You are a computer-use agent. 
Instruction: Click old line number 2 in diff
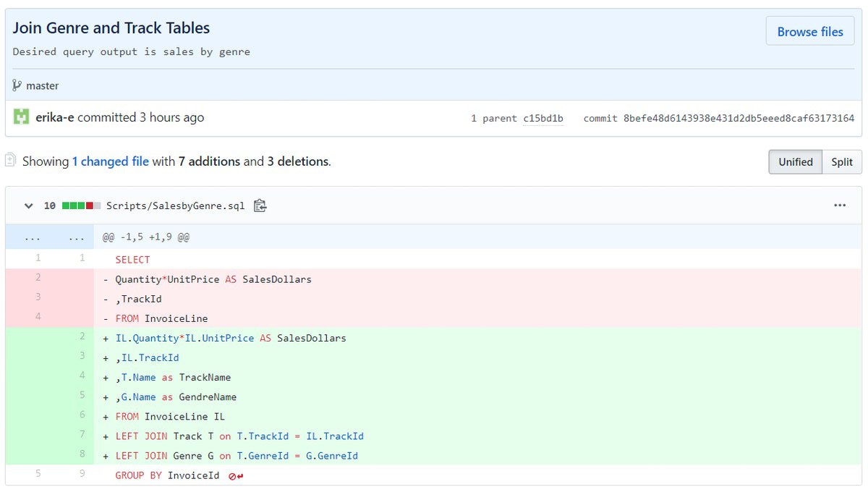tap(38, 279)
